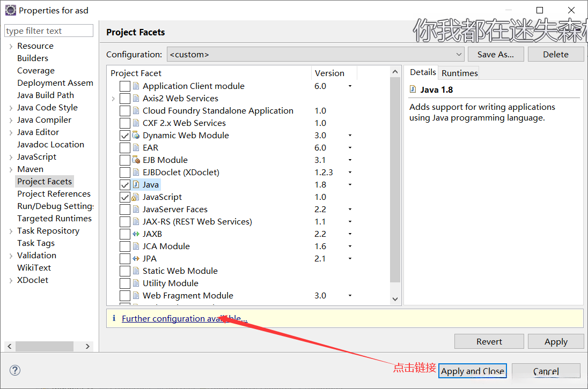Click the Revert button
The image size is (588, 389).
(489, 341)
